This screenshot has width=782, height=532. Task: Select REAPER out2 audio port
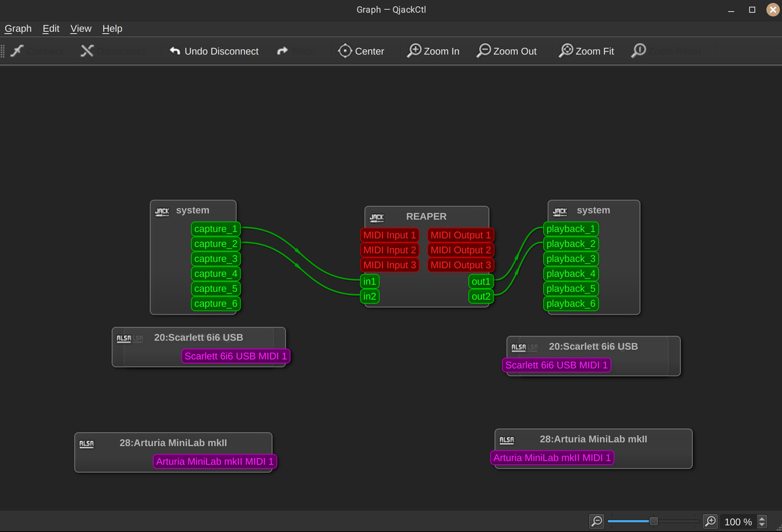pyautogui.click(x=481, y=297)
